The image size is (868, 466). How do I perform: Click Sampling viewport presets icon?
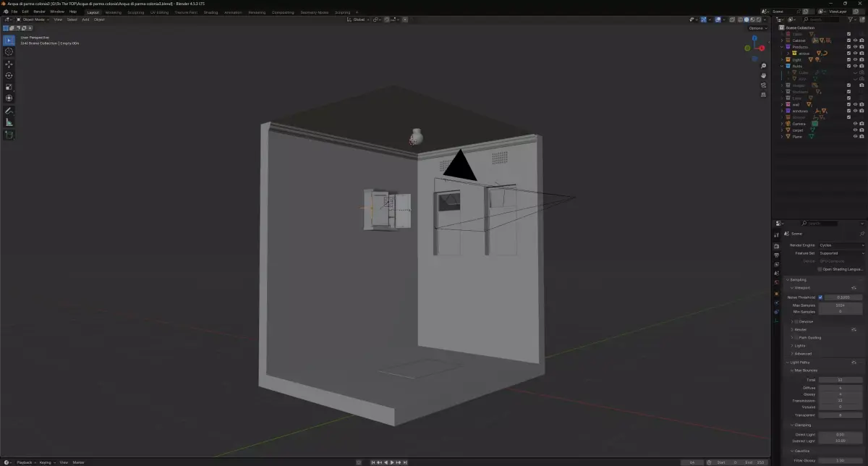point(854,288)
